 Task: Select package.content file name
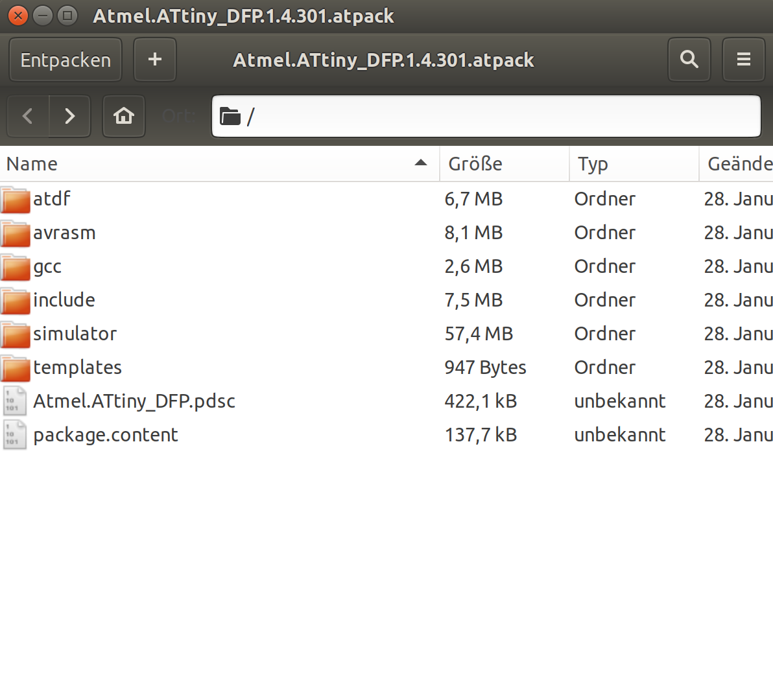pos(106,436)
